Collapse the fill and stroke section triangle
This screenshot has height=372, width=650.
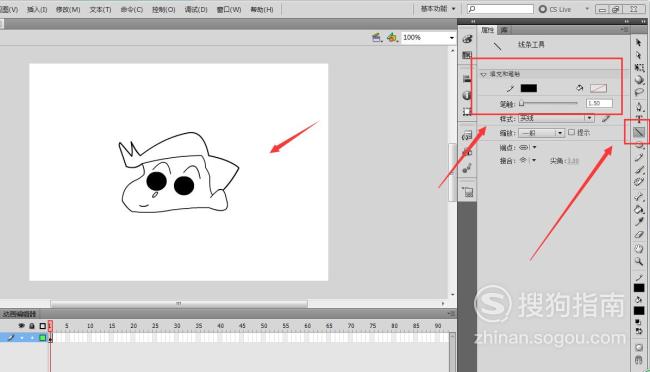pyautogui.click(x=483, y=75)
